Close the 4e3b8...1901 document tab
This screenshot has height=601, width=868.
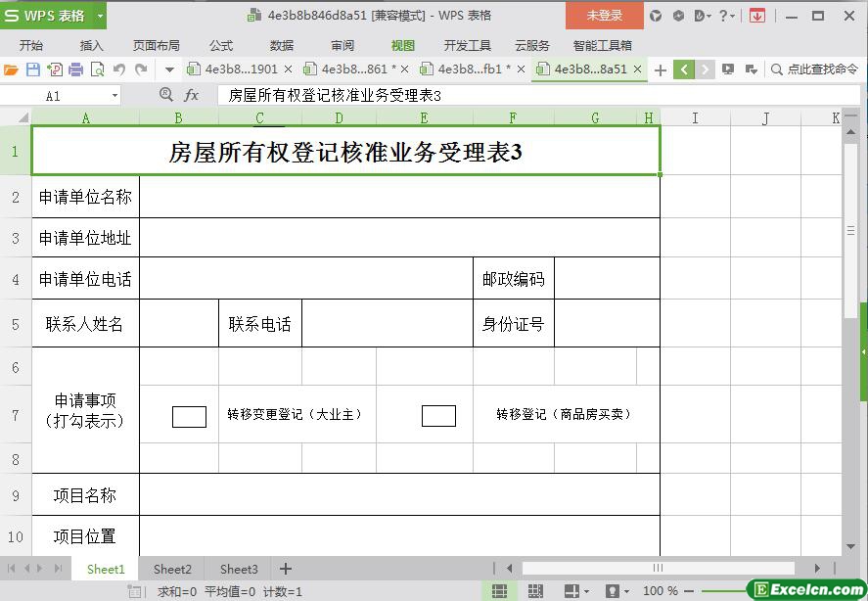tap(288, 69)
